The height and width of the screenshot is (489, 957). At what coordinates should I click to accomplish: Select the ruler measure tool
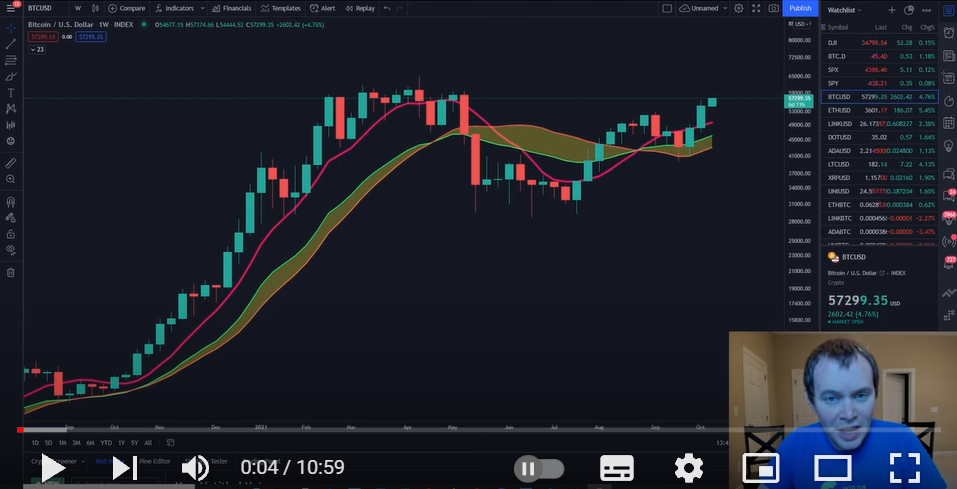(x=10, y=163)
